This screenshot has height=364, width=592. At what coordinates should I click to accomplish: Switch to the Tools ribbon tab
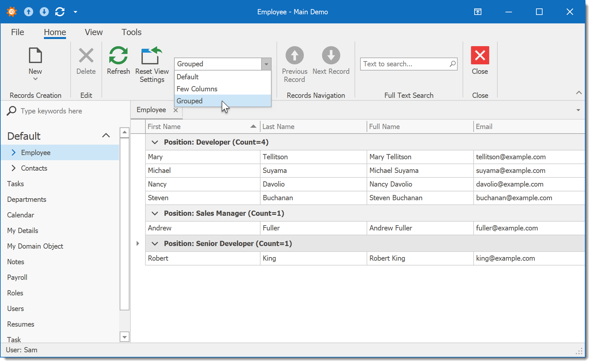[131, 32]
